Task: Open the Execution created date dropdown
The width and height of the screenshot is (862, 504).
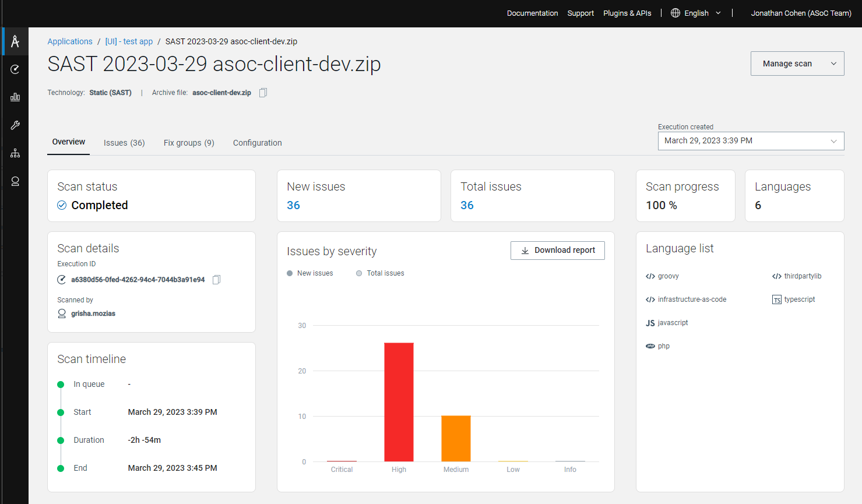Action: (x=751, y=141)
